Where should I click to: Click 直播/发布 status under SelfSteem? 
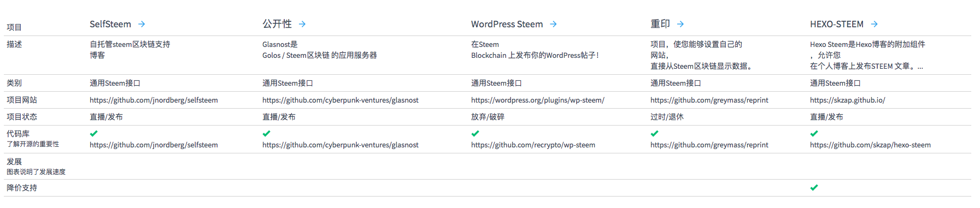pos(106,117)
